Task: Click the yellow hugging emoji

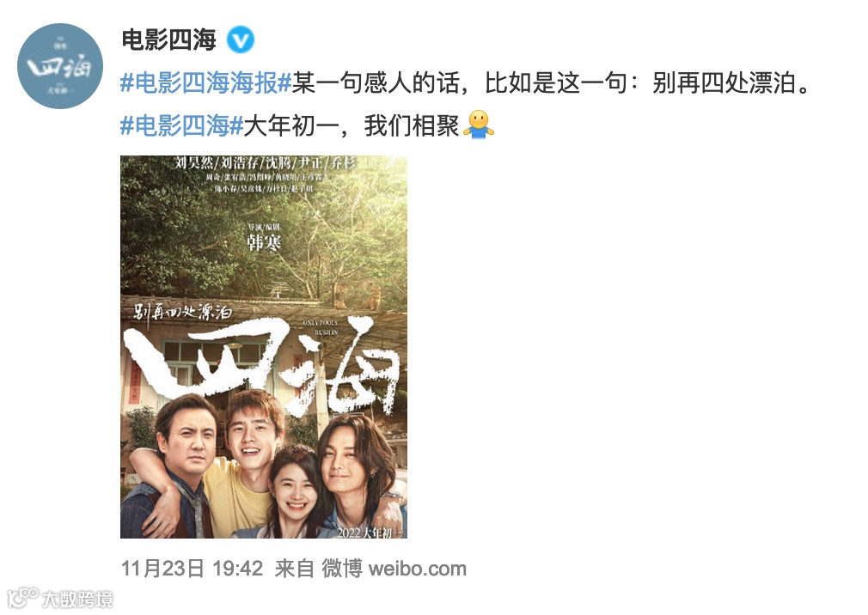Action: click(479, 125)
